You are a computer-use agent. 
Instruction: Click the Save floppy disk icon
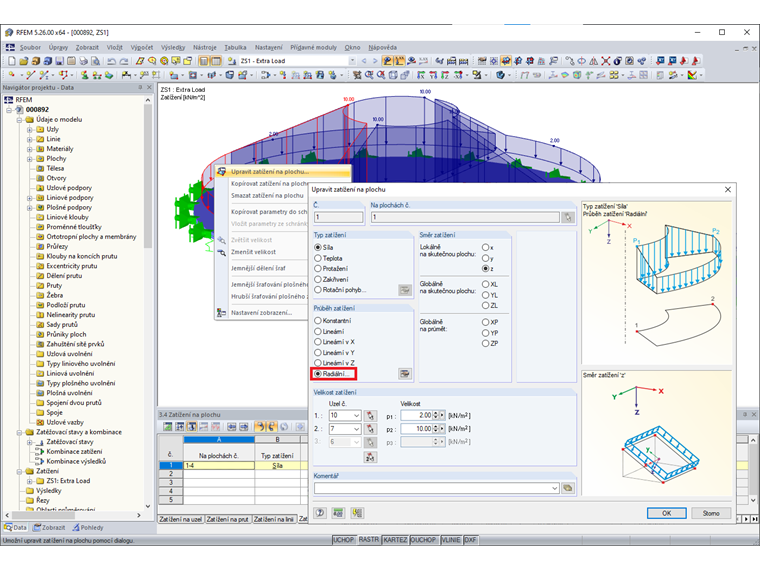click(59, 61)
